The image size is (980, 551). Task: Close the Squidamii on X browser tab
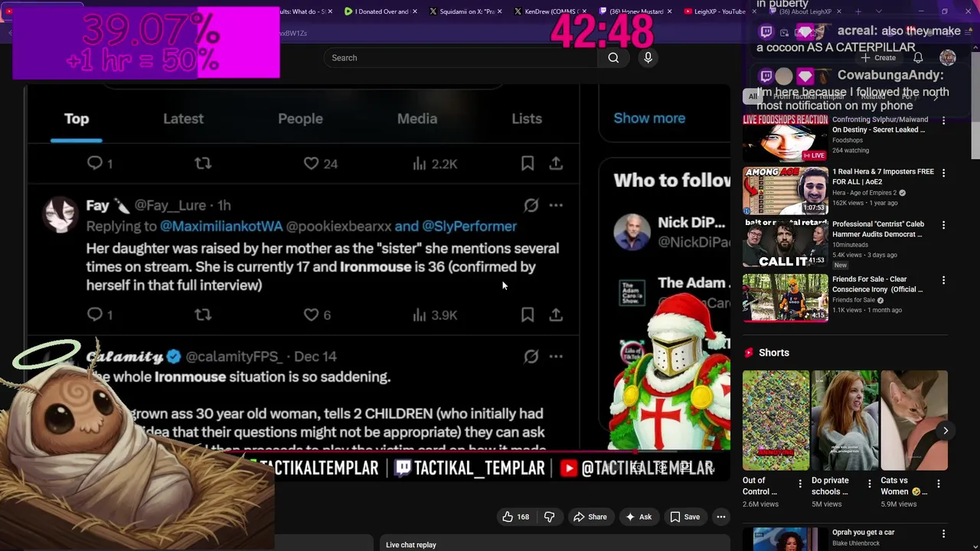coord(500,11)
